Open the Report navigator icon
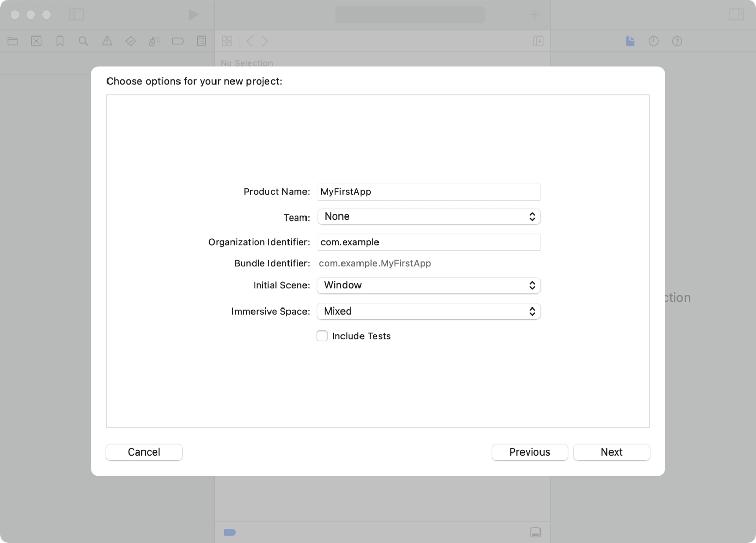Image resolution: width=756 pixels, height=543 pixels. click(202, 41)
